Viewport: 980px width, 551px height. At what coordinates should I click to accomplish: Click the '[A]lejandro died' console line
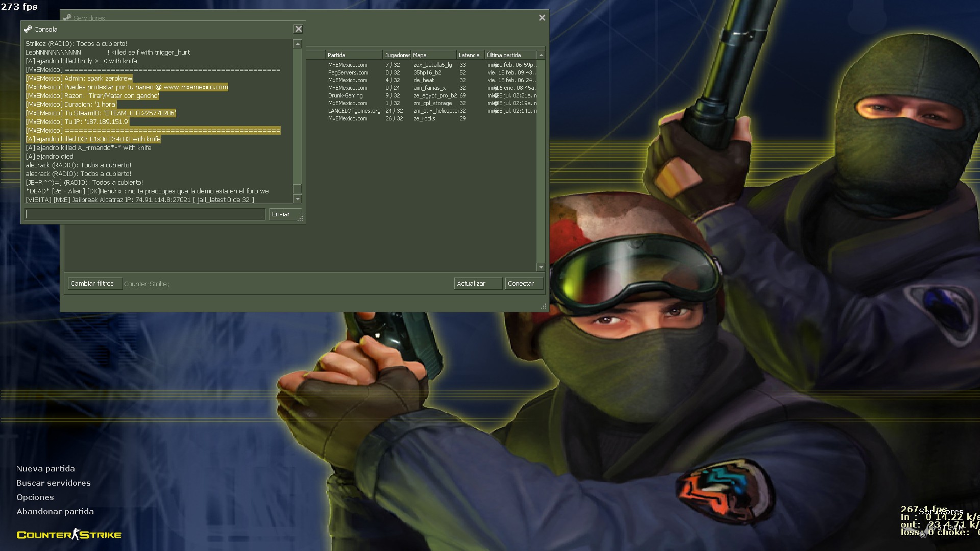click(x=50, y=157)
